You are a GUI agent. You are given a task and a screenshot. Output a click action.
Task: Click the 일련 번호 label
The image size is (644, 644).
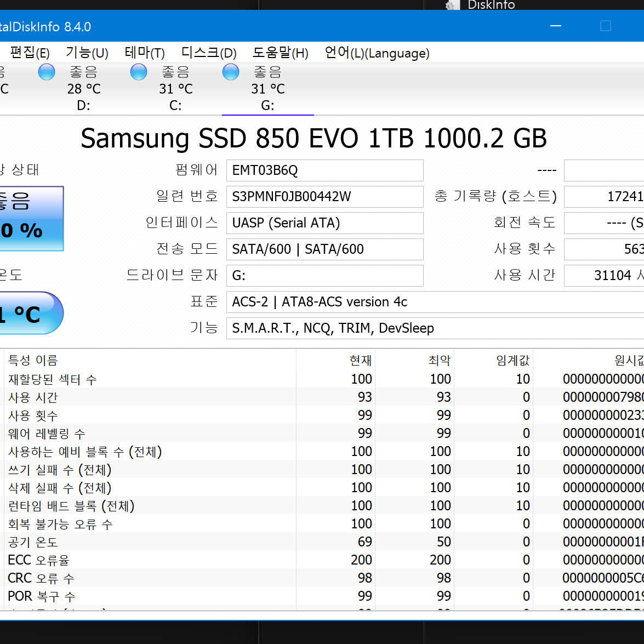point(187,196)
